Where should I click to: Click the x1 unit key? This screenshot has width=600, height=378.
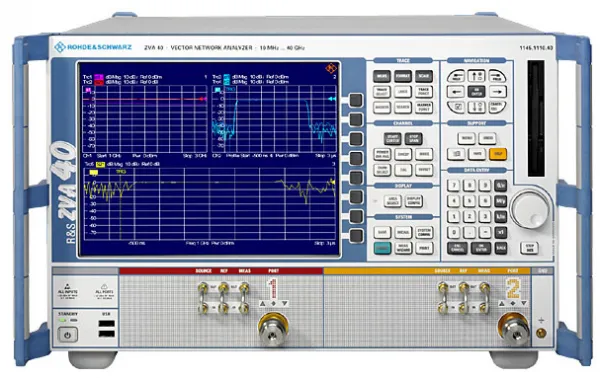[501, 232]
